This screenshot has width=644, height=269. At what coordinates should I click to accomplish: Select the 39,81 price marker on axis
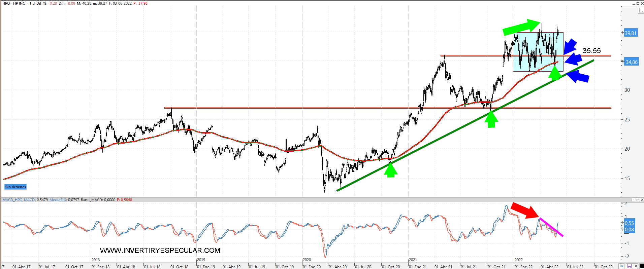point(631,33)
